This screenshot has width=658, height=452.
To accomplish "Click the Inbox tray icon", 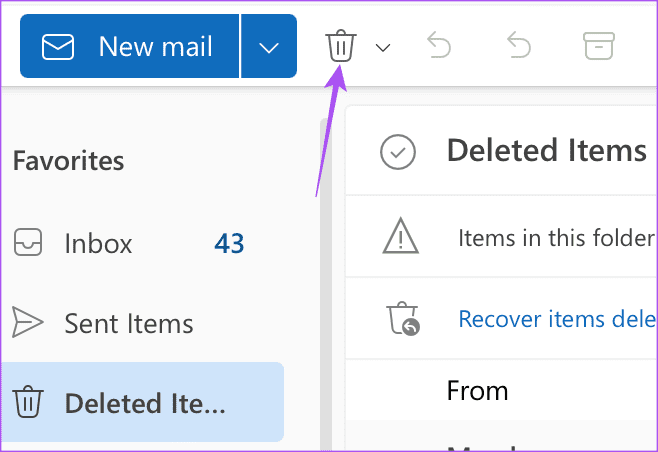I will point(28,242).
